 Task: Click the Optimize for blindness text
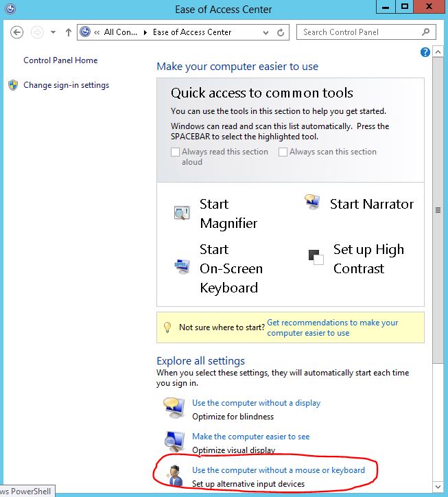pyautogui.click(x=233, y=417)
